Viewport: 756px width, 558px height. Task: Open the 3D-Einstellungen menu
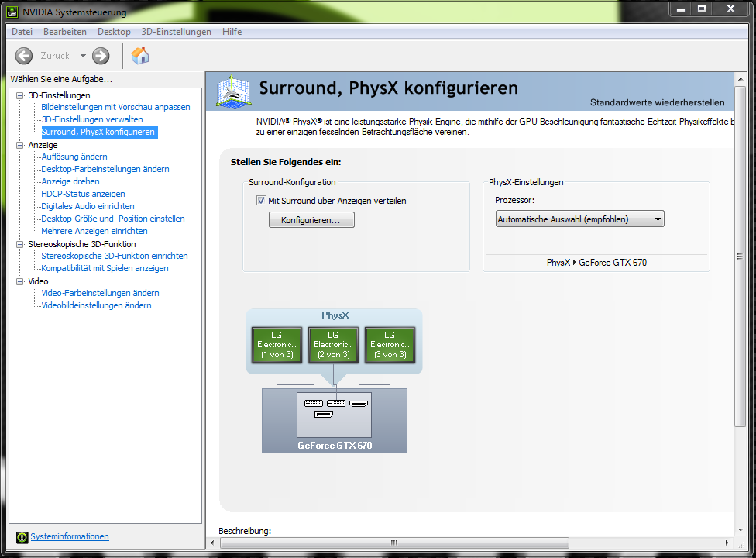[x=177, y=32]
